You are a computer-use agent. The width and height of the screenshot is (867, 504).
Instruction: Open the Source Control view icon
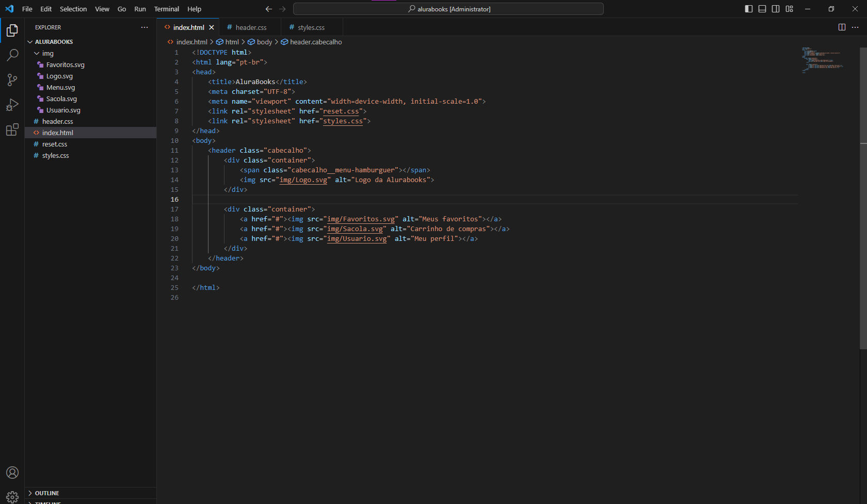point(12,80)
